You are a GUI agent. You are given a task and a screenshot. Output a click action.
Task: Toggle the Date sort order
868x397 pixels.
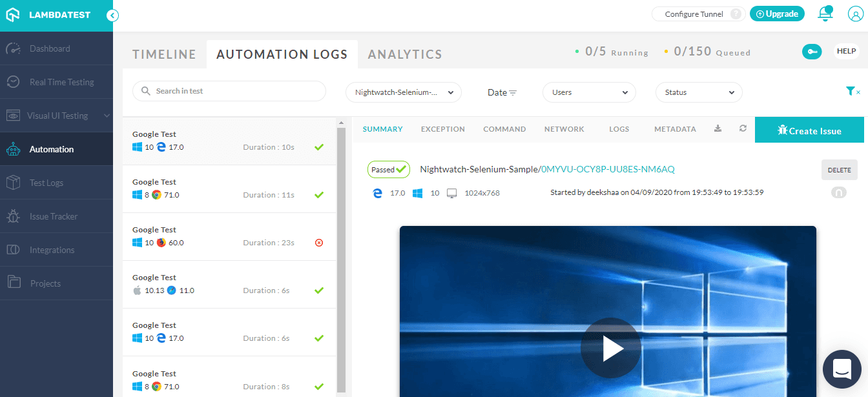click(x=502, y=92)
